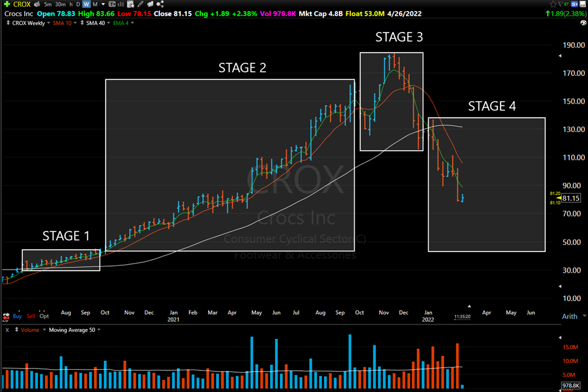The width and height of the screenshot is (588, 392).
Task: Click the Mkt Cap 4.8B value
Action: [321, 13]
